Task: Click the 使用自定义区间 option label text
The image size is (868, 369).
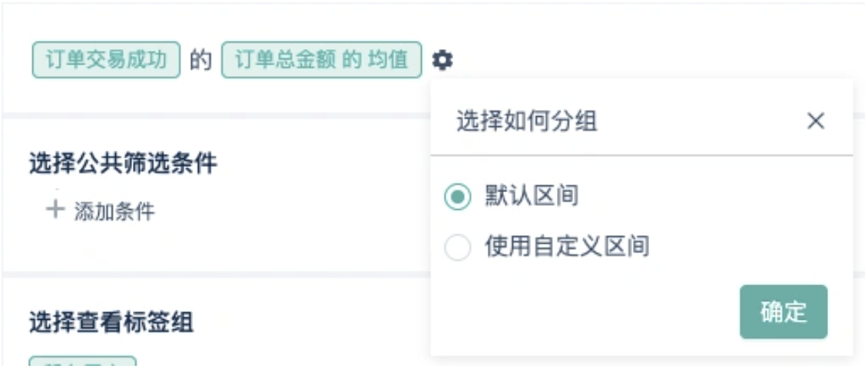Action: 568,247
